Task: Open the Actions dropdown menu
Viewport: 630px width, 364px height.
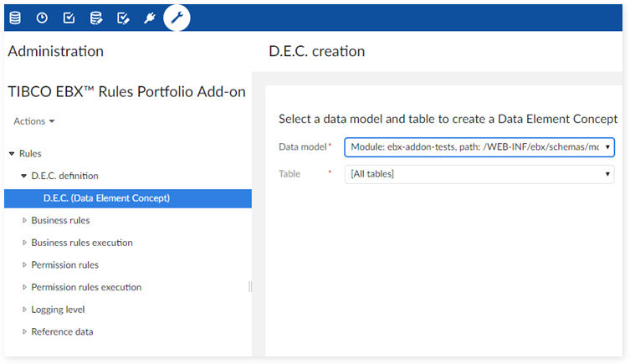Action: tap(34, 121)
